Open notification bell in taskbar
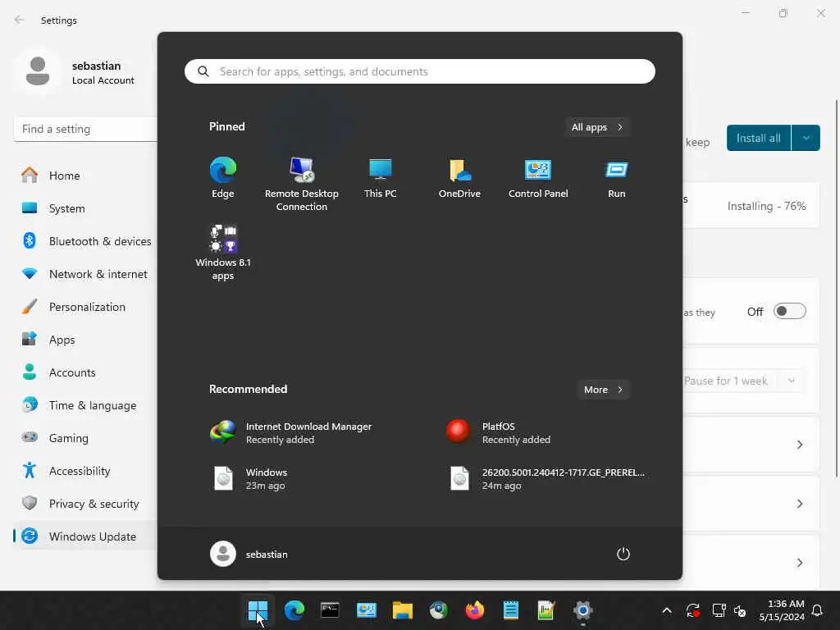The image size is (840, 630). (817, 610)
